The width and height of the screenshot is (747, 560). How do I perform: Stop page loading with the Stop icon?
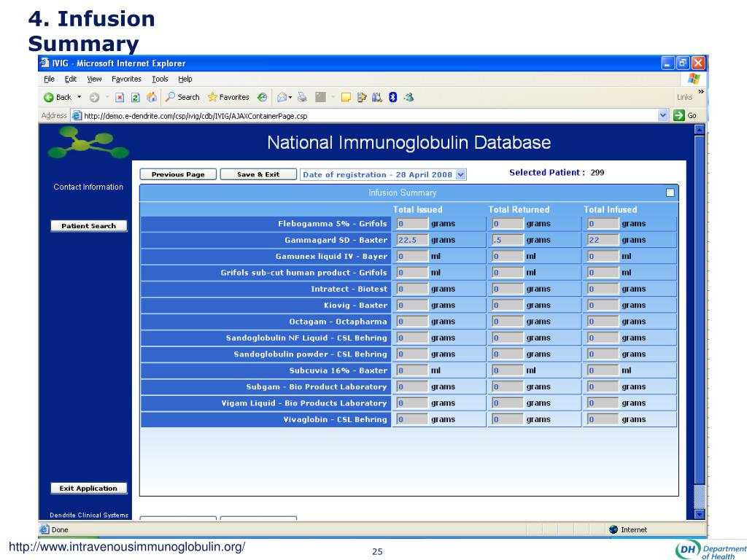(x=120, y=98)
